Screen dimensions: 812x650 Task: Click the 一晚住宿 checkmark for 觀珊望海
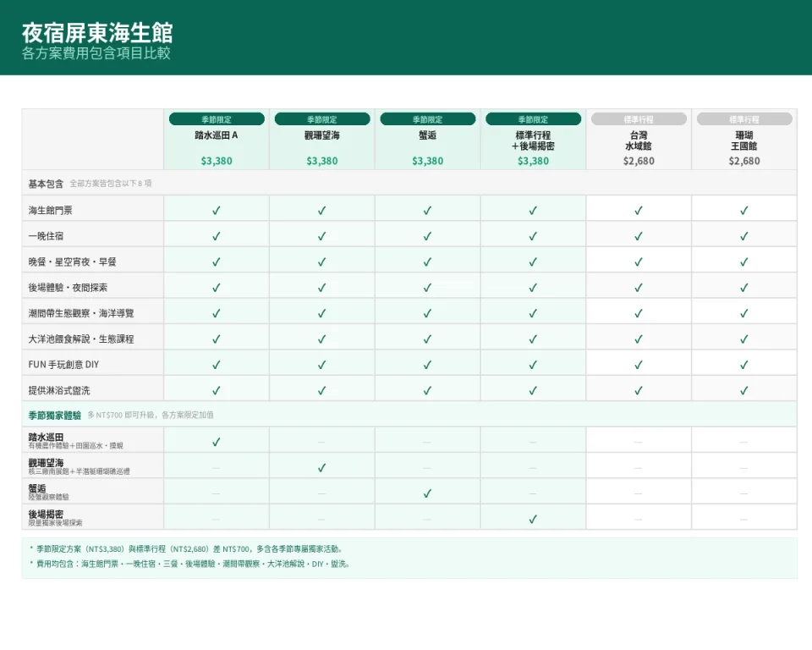click(x=322, y=236)
